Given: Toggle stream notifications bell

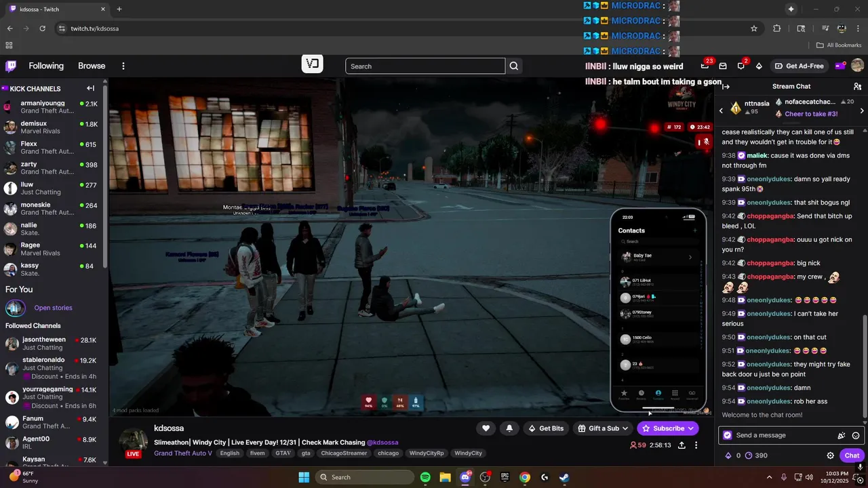Looking at the screenshot, I should point(509,428).
